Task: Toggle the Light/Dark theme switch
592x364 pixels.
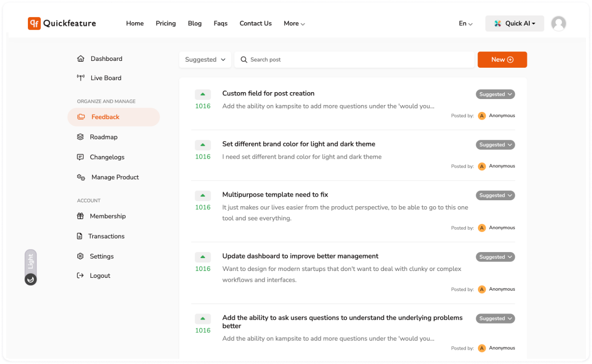Action: pyautogui.click(x=30, y=268)
